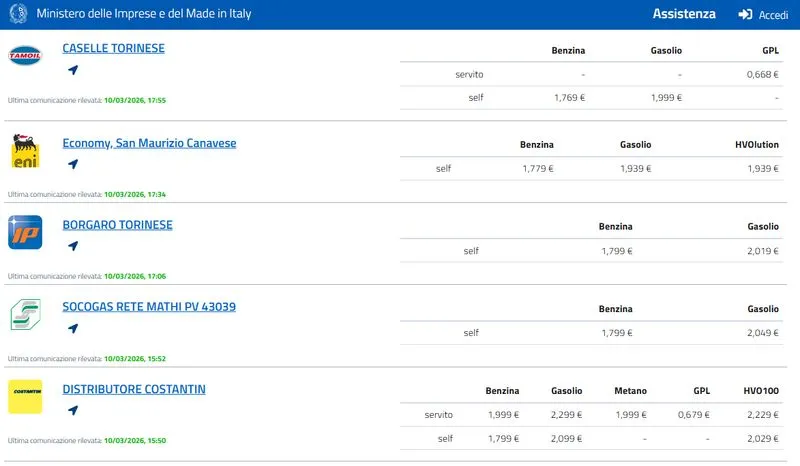Open the CASELLE TORINESE station link

113,48
